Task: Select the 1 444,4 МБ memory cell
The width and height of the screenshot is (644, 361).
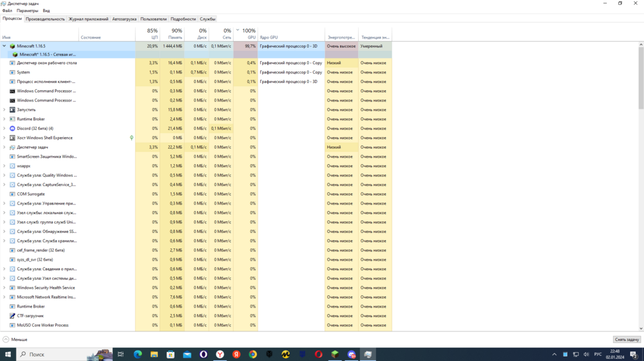Action: point(172,46)
